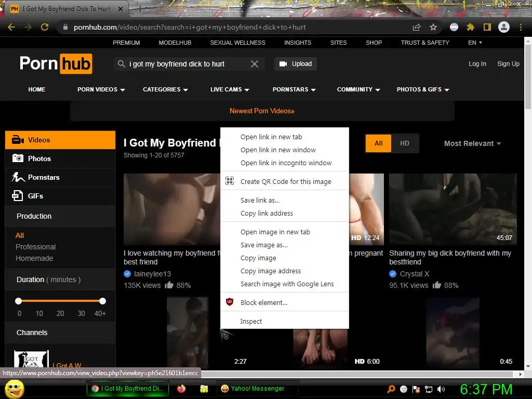532x399 pixels.
Task: Click the site search input field
Action: pos(188,64)
